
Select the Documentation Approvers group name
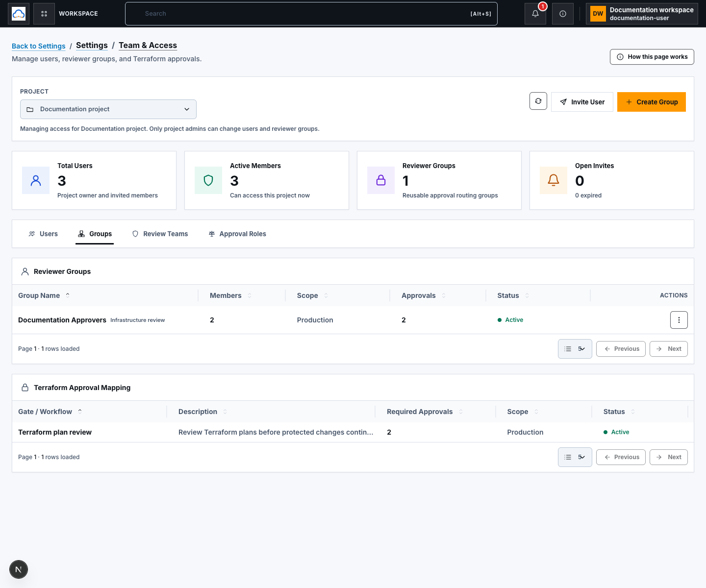coord(62,320)
